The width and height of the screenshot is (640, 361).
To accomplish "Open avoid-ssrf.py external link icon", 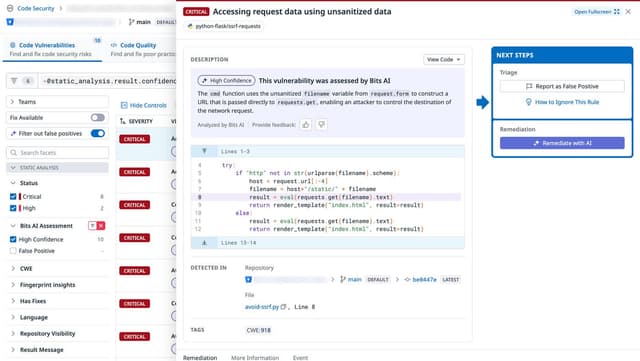I will click(283, 307).
